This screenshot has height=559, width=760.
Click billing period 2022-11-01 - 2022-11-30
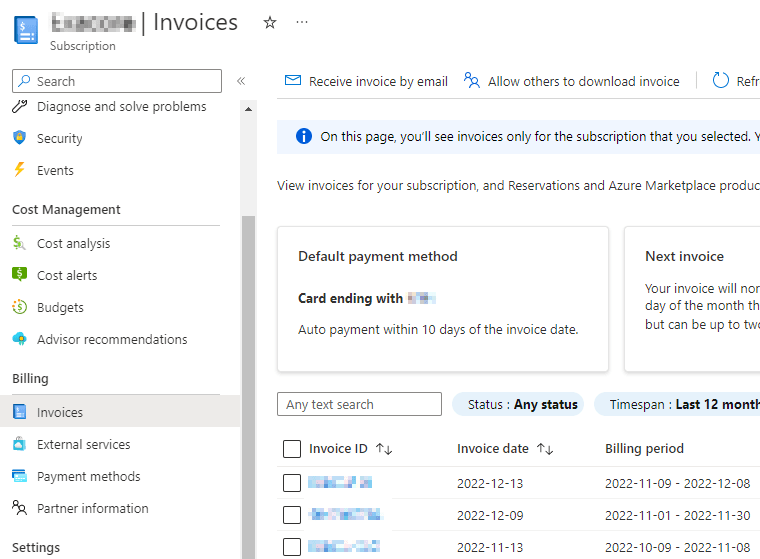678,515
